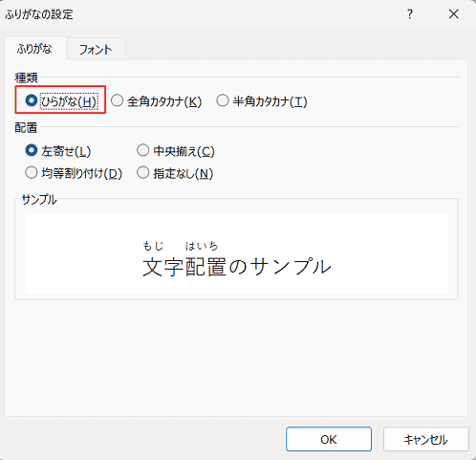Pick the 指定なし(N) alignment option
The height and width of the screenshot is (460, 476).
pos(175,173)
